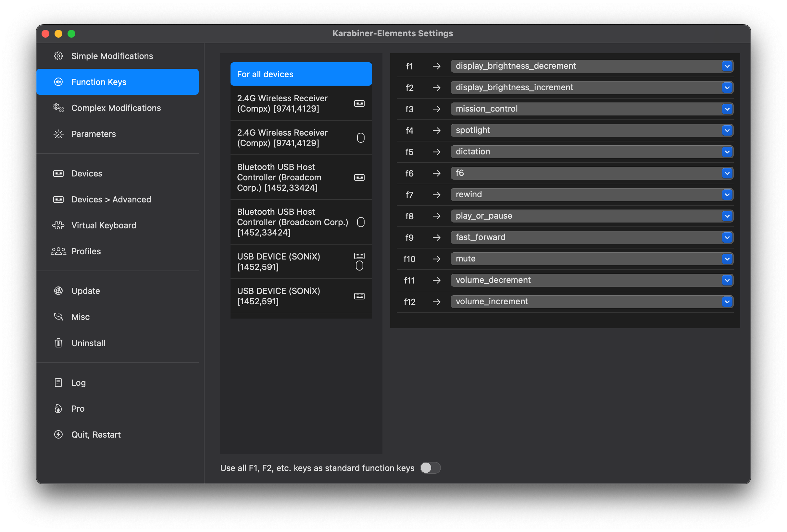The width and height of the screenshot is (787, 532).
Task: Switch to the Devices section
Action: point(87,174)
